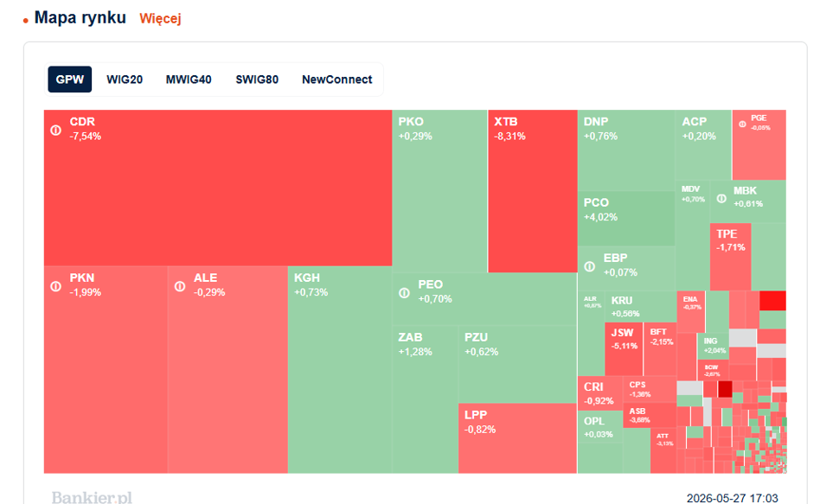Screen dimensions: 820x504
Task: Switch to the WIG20 tab
Action: [x=125, y=80]
